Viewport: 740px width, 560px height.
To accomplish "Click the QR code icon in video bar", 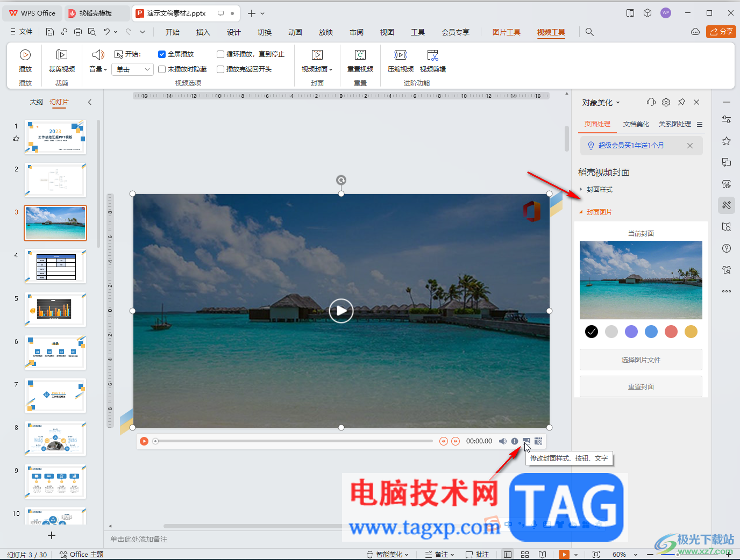I will tap(538, 441).
